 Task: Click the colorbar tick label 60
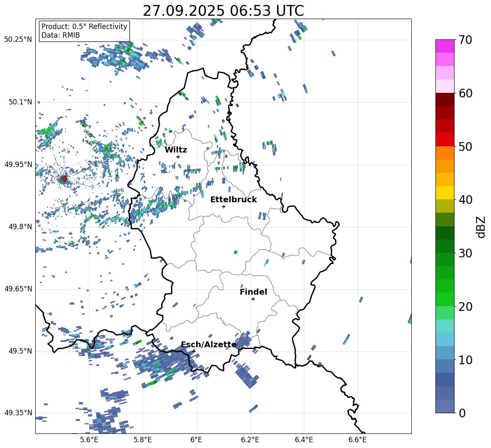click(465, 93)
